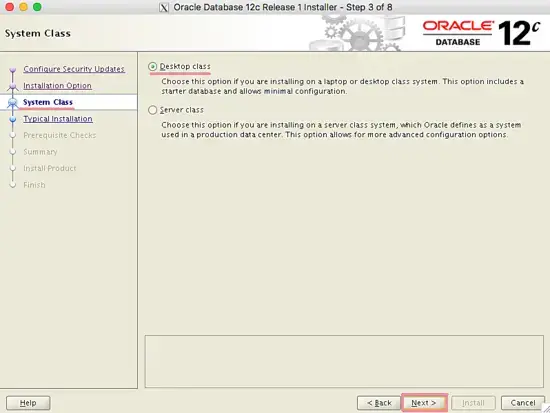Close the installer window with red button
The width and height of the screenshot is (550, 413).
(x=9, y=7)
